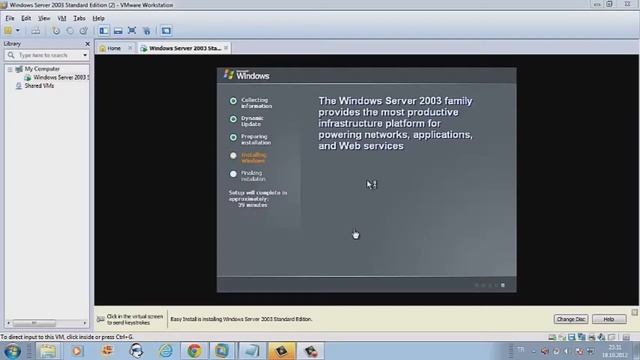
Task: Collapse the My Computer tree node
Action: (9, 69)
